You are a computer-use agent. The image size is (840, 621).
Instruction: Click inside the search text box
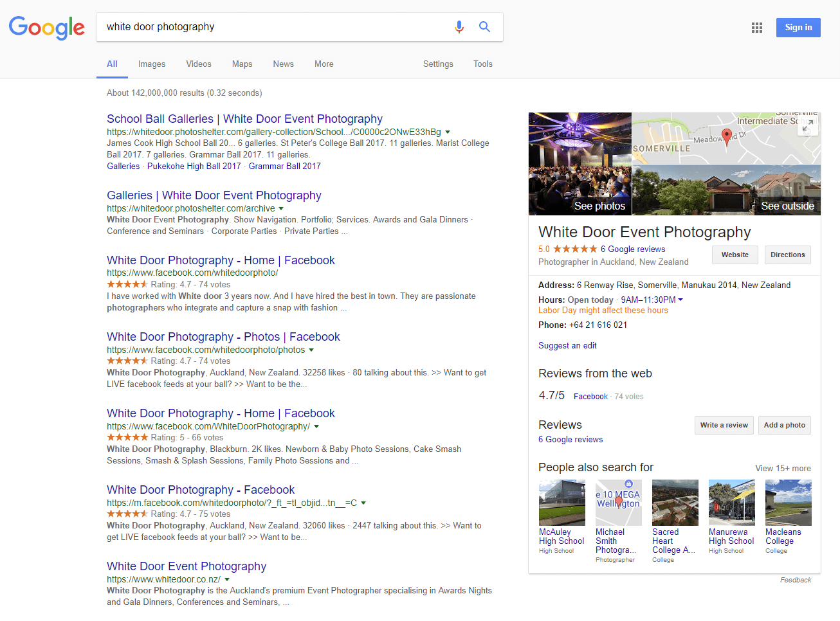(270, 27)
